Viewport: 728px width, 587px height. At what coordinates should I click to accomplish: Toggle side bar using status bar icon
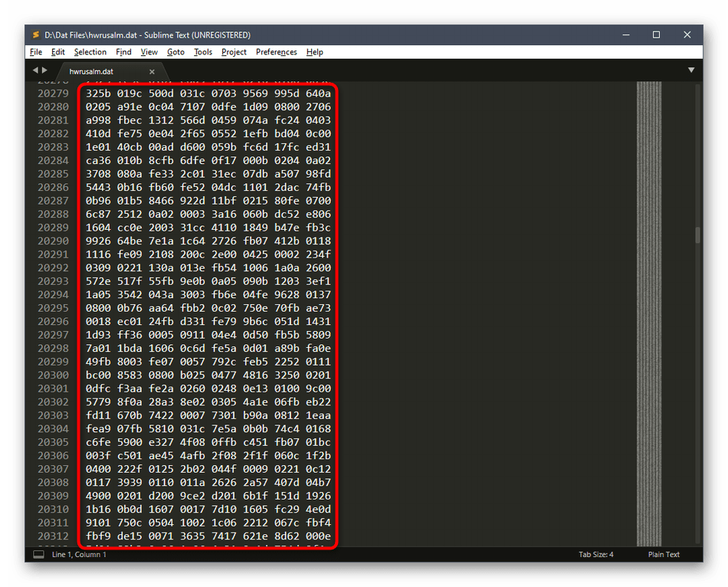tap(38, 554)
